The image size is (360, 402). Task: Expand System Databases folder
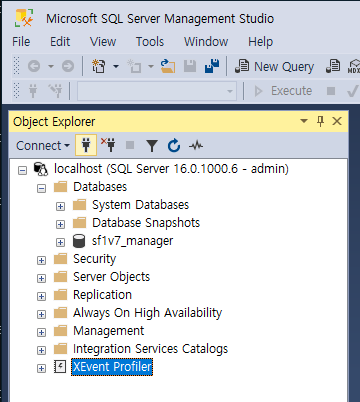60,206
